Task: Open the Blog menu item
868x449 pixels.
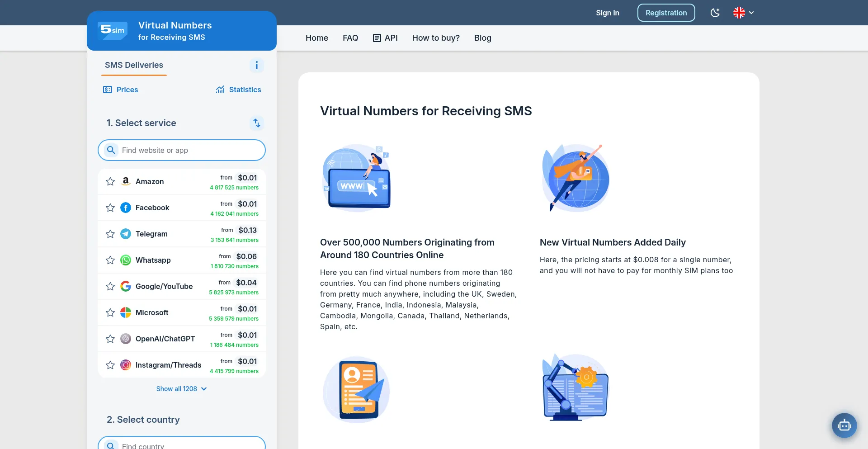Action: (483, 38)
